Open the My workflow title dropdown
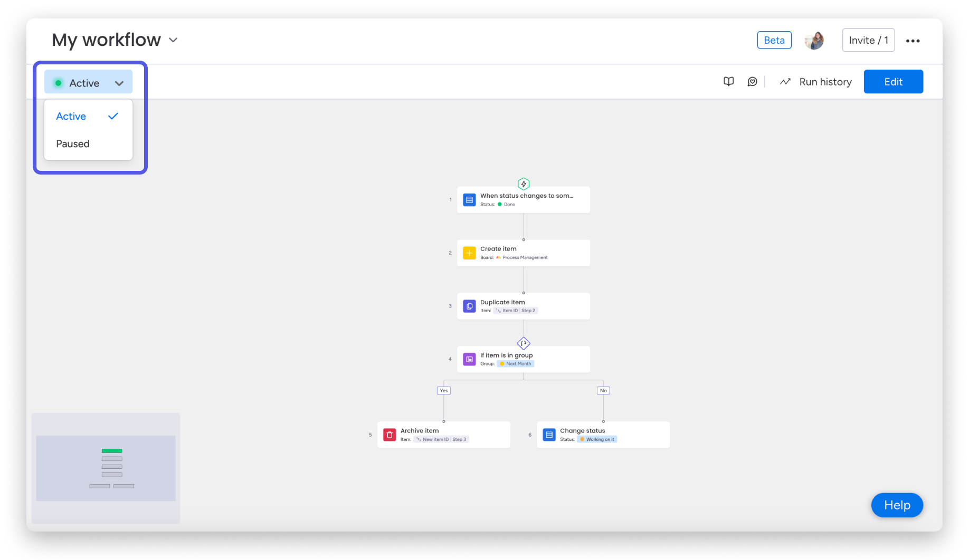Screen dimensions: 969x560 173,40
